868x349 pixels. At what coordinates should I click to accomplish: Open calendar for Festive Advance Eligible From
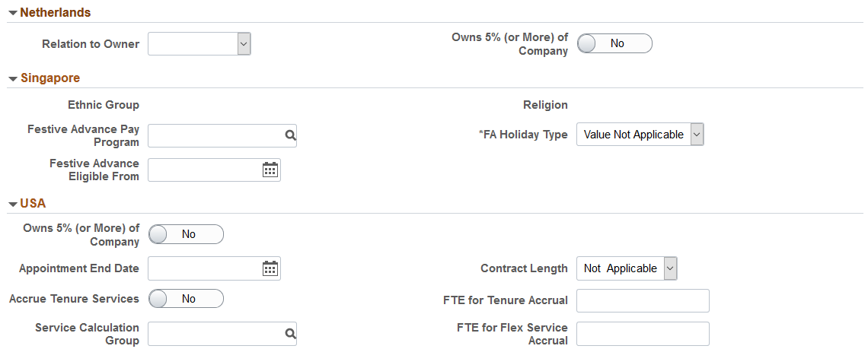[270, 170]
